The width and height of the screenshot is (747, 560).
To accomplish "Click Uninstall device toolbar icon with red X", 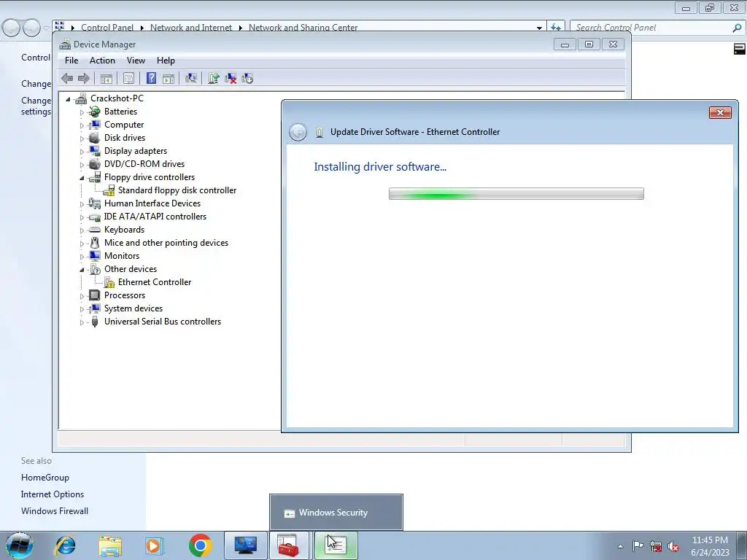I will (231, 78).
